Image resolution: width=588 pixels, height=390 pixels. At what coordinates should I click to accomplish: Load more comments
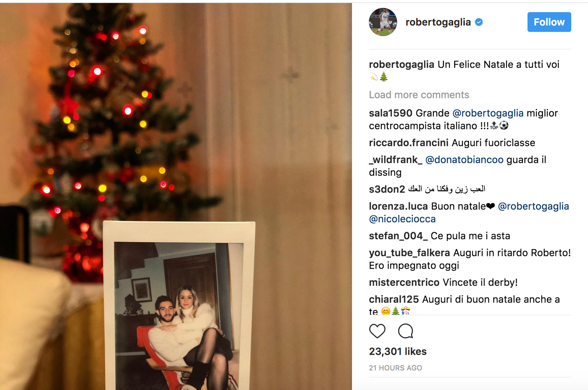pos(419,95)
